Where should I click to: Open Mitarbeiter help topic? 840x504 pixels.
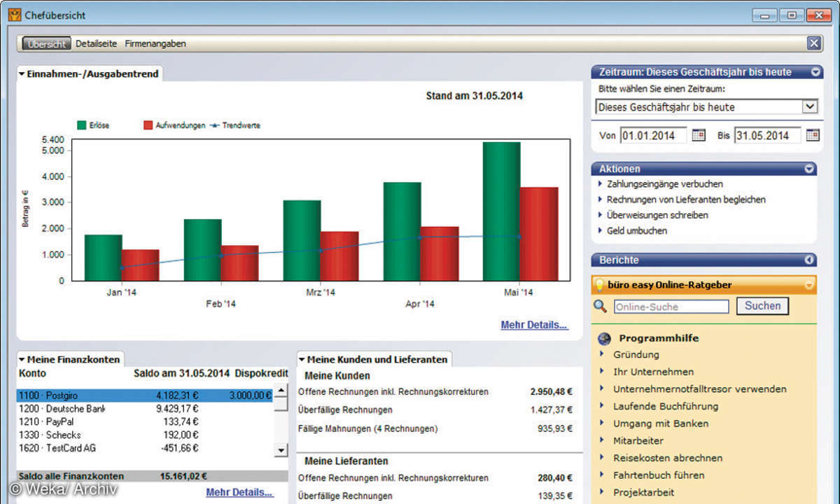pos(638,440)
